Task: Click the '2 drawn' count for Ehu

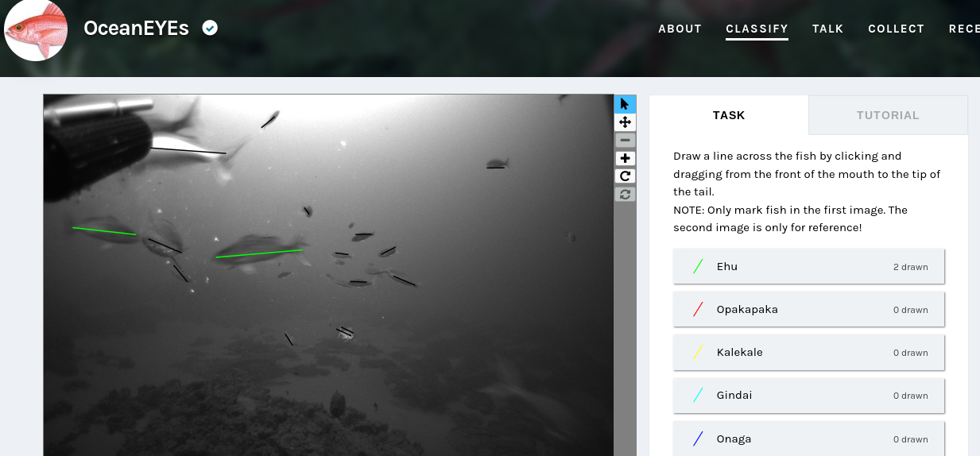Action: point(911,267)
